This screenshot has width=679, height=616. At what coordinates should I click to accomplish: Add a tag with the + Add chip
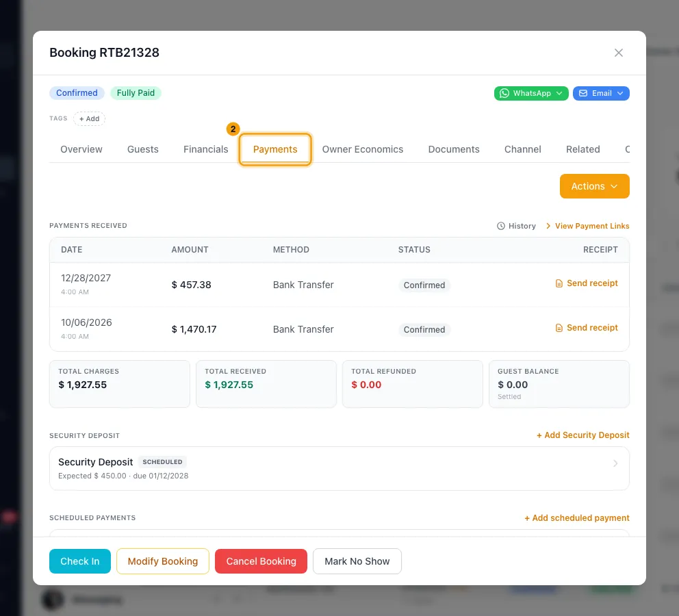(89, 118)
